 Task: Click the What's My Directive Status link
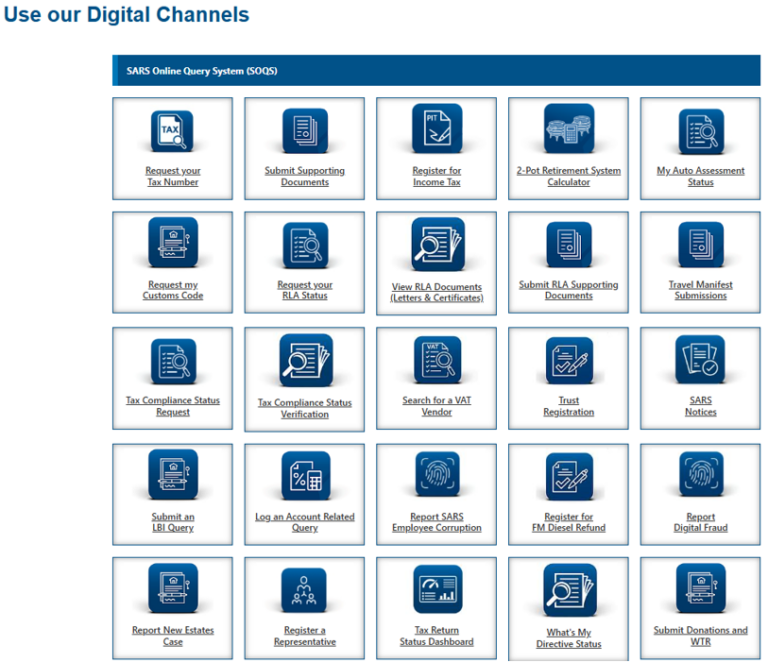(568, 638)
